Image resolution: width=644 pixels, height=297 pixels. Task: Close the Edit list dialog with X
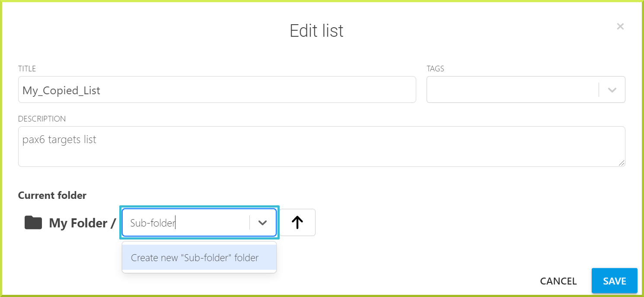point(620,26)
